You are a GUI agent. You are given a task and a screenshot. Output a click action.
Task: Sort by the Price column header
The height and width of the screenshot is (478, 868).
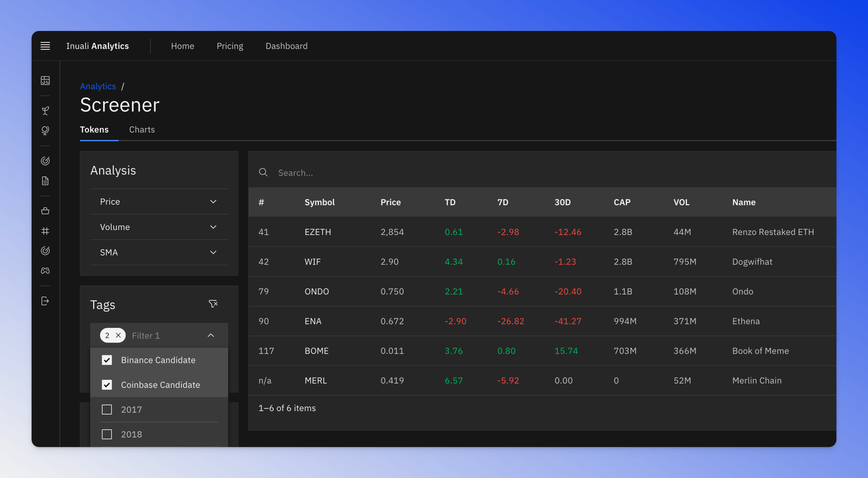(x=391, y=202)
